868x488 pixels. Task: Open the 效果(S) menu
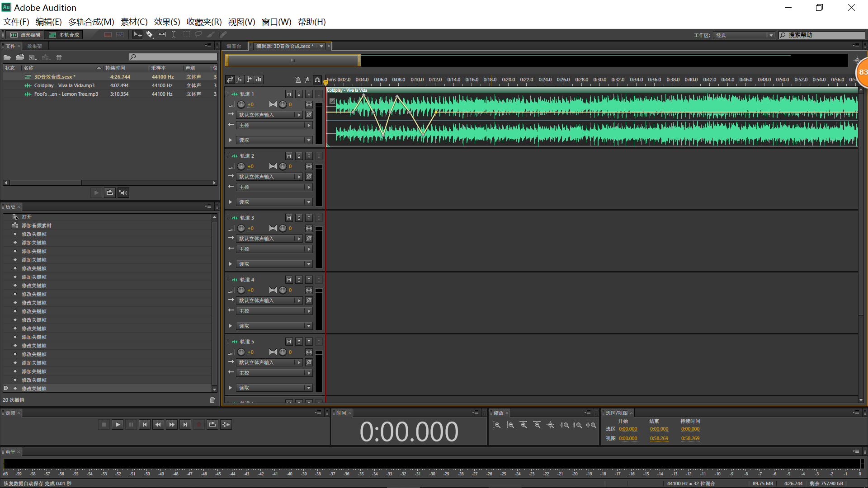[x=167, y=22]
